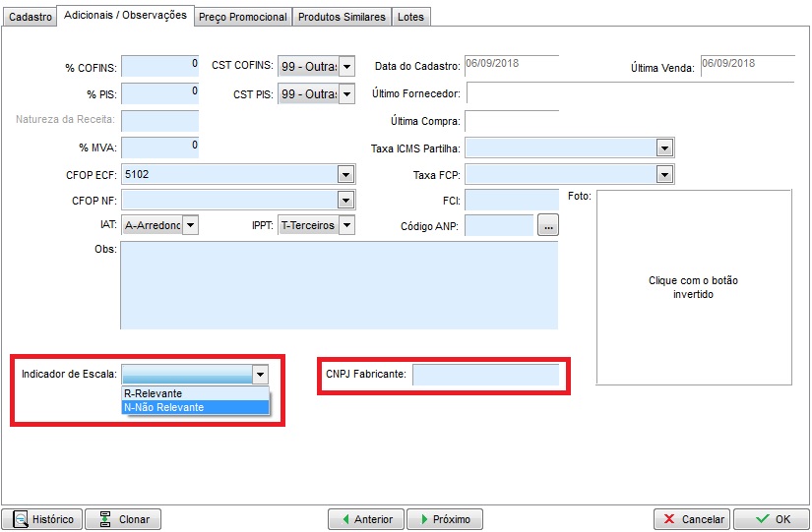
Task: Click the Histórico button
Action: (x=43, y=519)
